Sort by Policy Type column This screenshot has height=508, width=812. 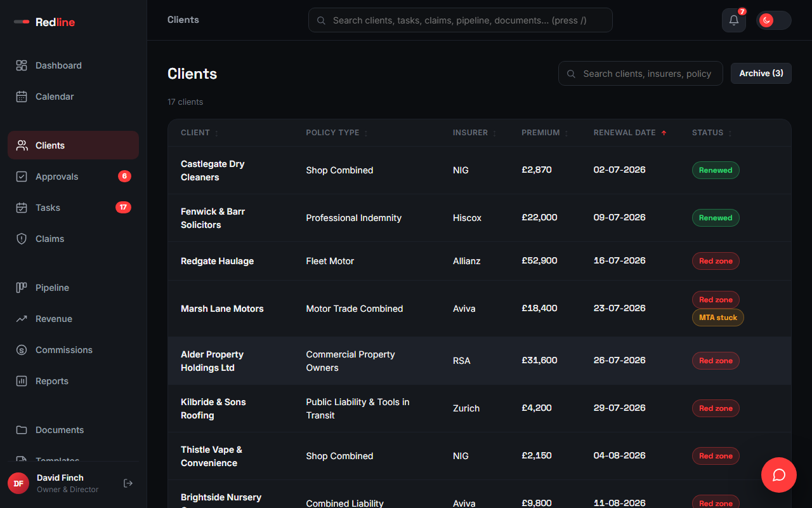337,133
